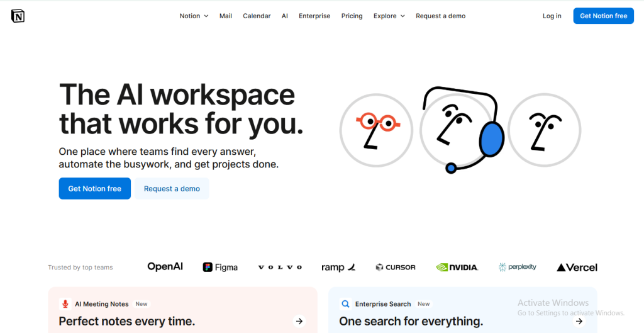The width and height of the screenshot is (644, 333).
Task: Click the arrow on AI Meeting Notes card
Action: tap(299, 321)
